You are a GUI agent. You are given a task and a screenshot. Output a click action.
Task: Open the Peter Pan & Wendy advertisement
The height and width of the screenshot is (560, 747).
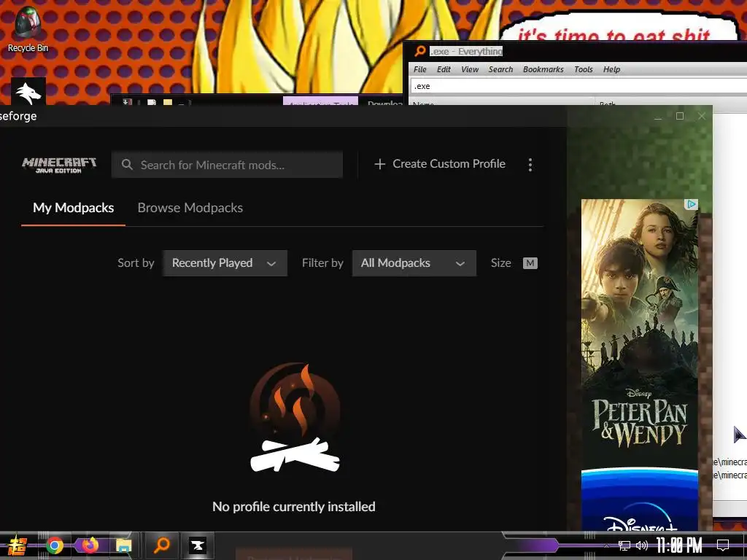(x=640, y=365)
